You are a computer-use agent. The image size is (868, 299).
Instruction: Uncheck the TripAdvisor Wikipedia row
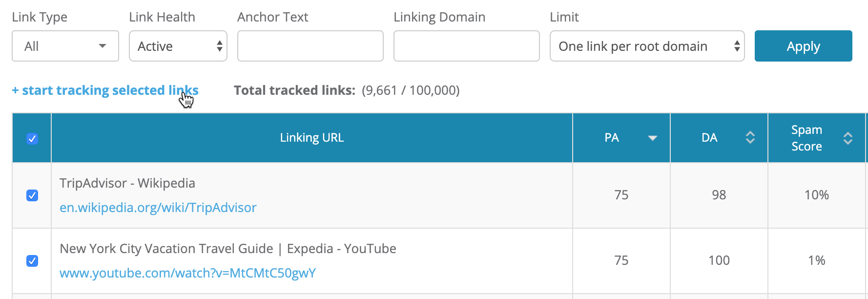click(x=31, y=195)
